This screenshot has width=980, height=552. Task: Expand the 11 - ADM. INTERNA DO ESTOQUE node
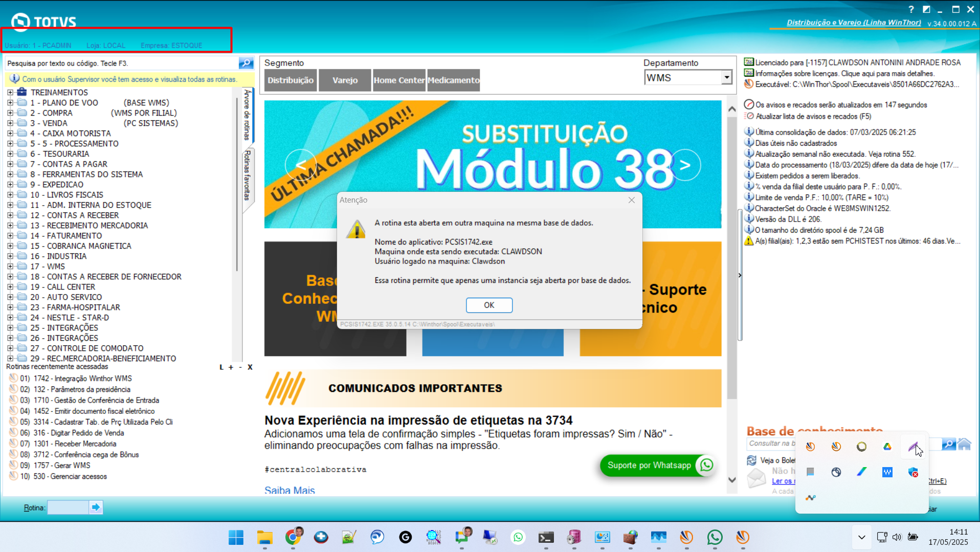pos(10,205)
